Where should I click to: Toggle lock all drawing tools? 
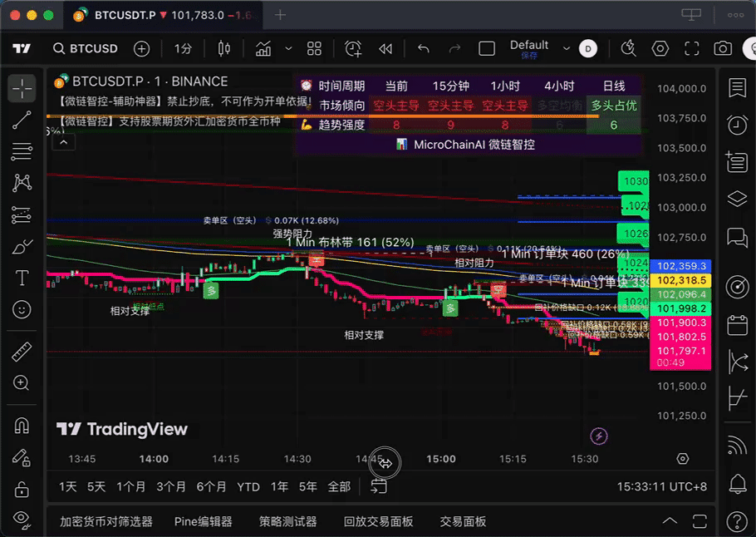coord(22,489)
